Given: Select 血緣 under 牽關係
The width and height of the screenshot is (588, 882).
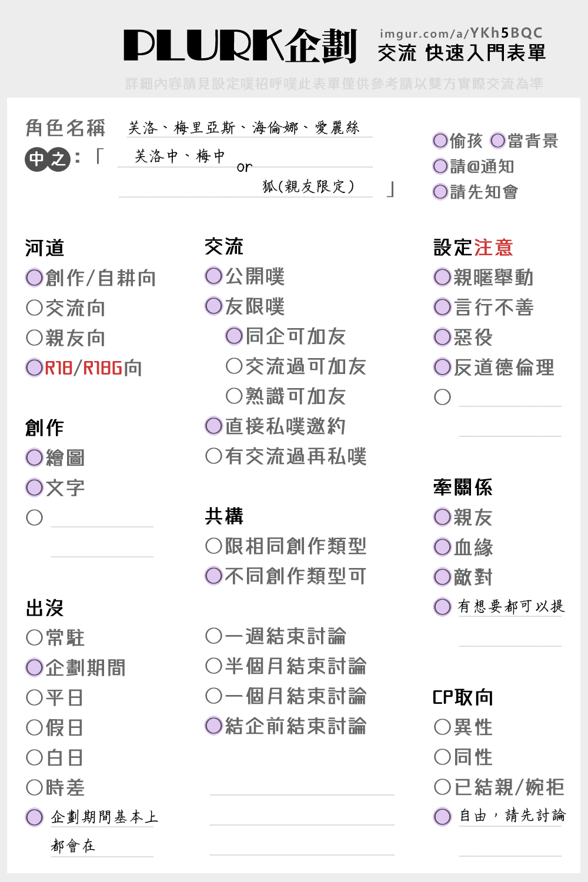Looking at the screenshot, I should (x=443, y=547).
